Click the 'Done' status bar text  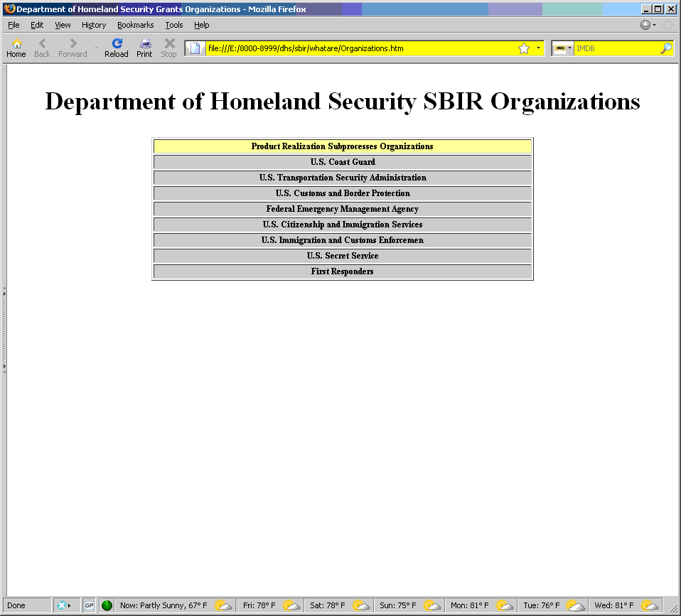point(16,605)
